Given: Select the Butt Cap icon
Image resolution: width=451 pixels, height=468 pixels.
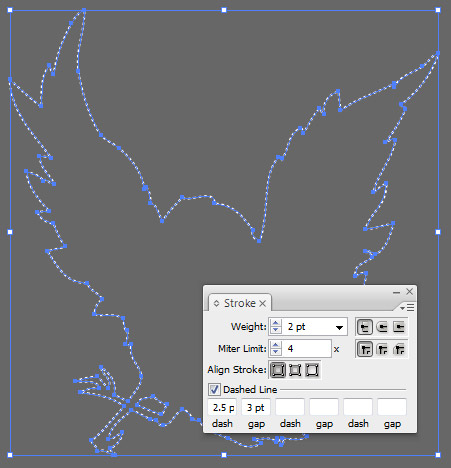Looking at the screenshot, I should click(x=365, y=327).
